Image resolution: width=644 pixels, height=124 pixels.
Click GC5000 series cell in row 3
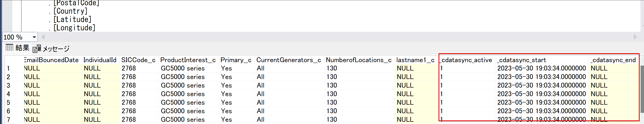[182, 85]
